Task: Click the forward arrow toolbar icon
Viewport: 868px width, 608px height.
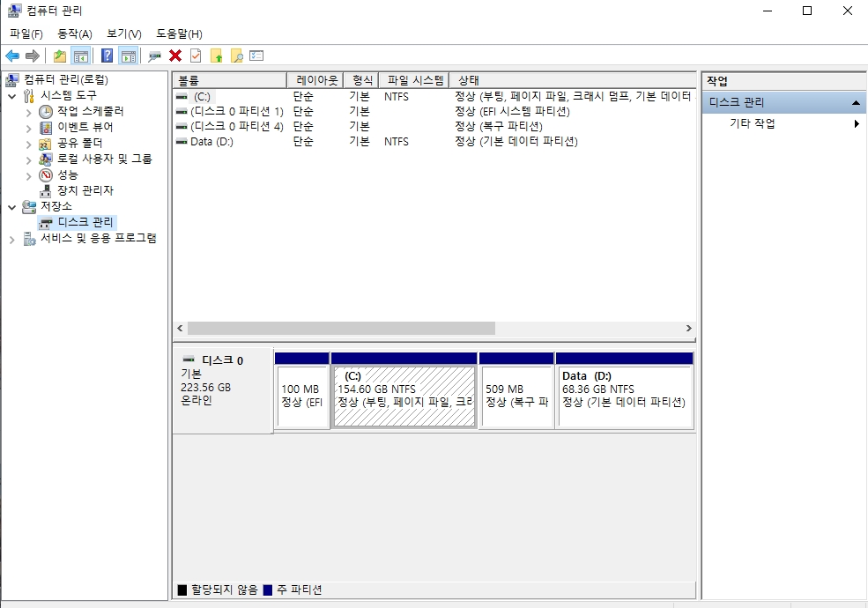Action: 33,56
